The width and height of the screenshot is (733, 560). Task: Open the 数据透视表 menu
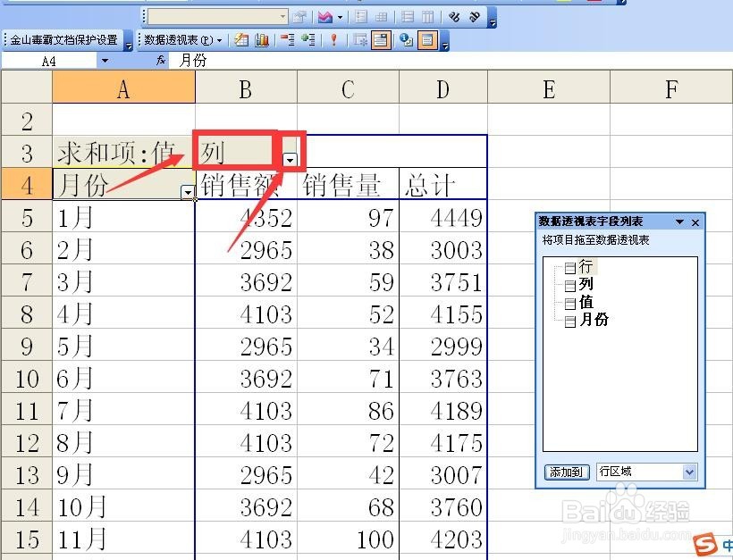tap(183, 40)
